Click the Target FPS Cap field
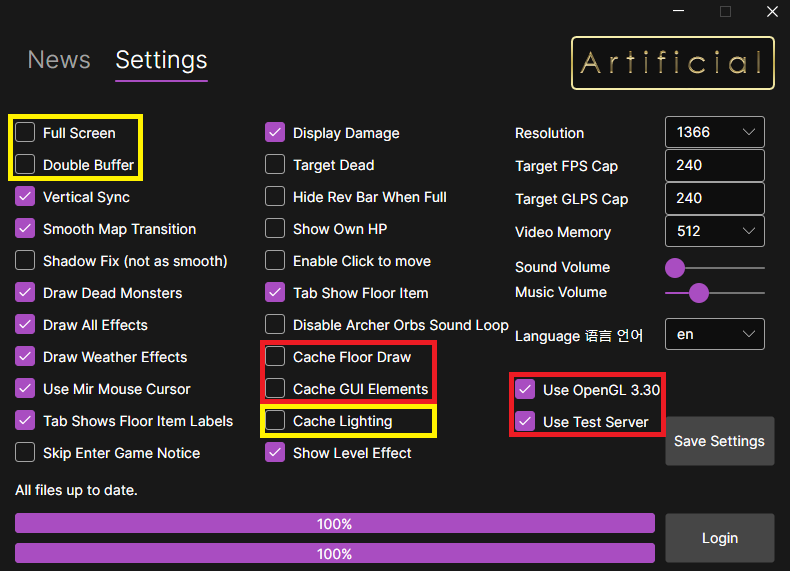790x571 pixels. [x=714, y=165]
